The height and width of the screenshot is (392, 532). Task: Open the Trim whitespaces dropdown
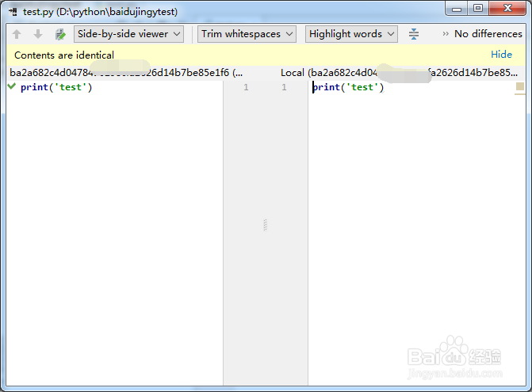coord(247,34)
